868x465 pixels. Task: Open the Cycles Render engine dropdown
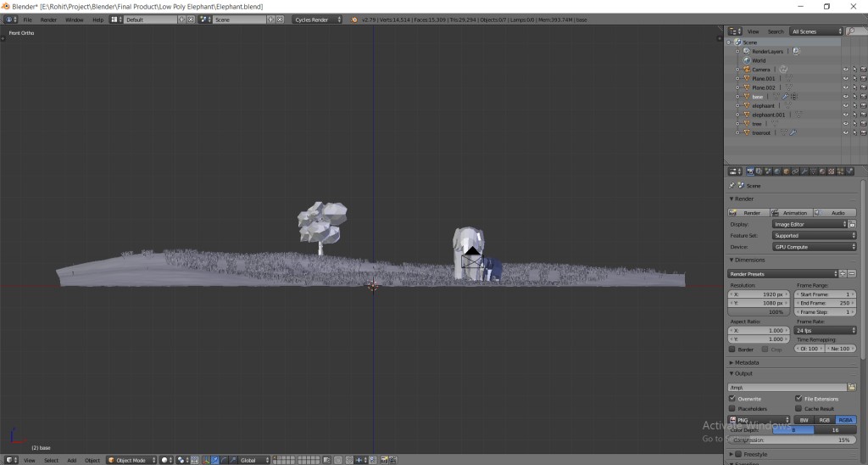click(x=317, y=19)
